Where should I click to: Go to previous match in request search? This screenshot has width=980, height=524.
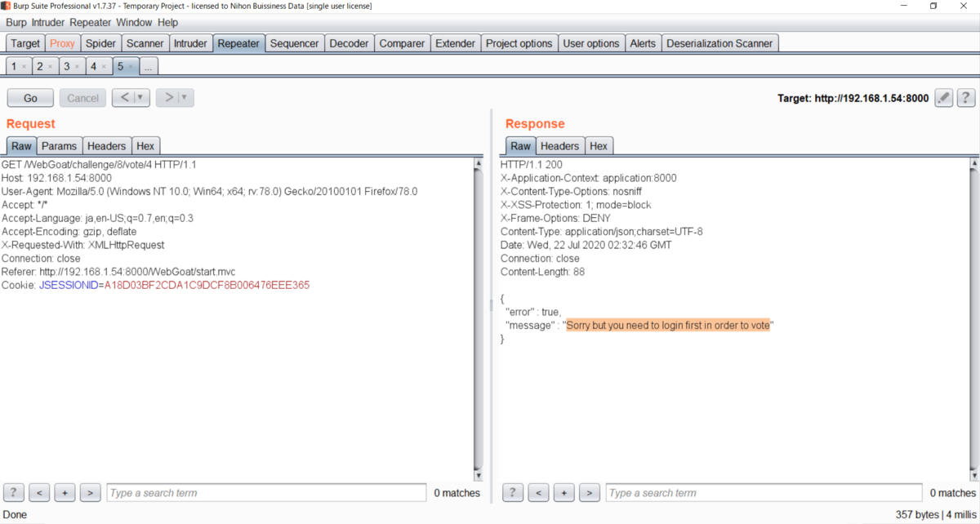click(40, 493)
